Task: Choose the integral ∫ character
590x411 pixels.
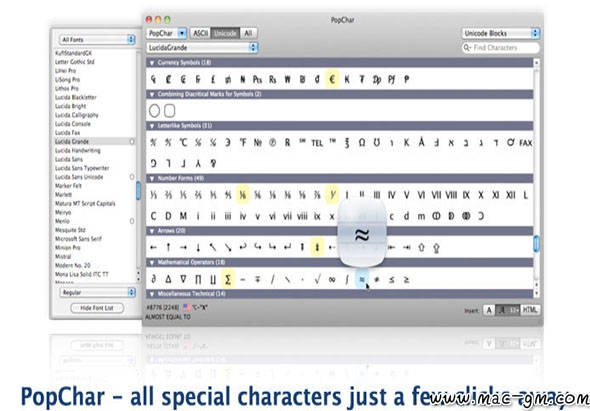Action: [x=347, y=279]
